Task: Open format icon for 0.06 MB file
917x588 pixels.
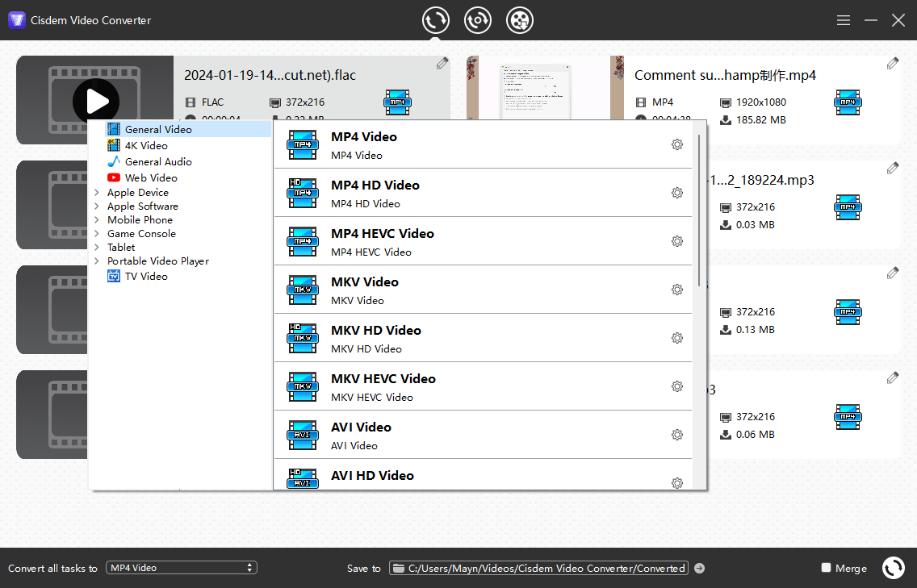Action: (x=848, y=417)
